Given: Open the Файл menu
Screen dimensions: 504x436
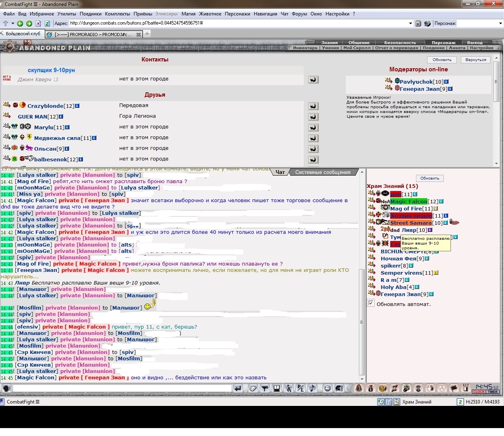Looking at the screenshot, I should pyautogui.click(x=9, y=14).
